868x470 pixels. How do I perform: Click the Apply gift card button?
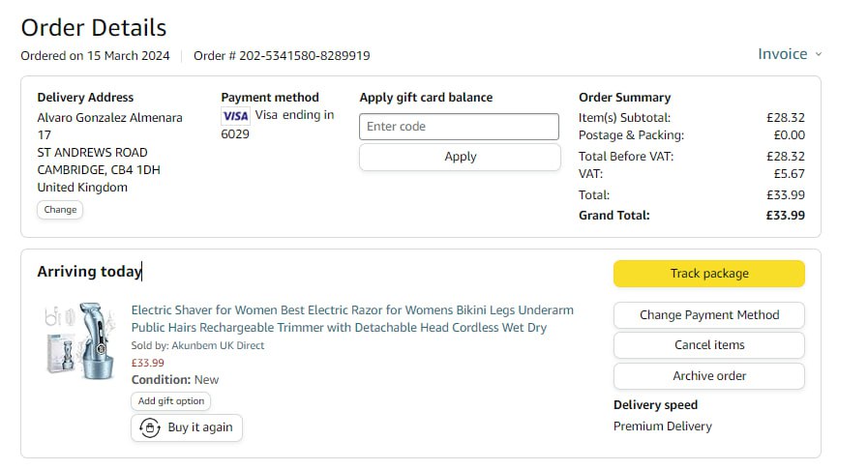(460, 157)
